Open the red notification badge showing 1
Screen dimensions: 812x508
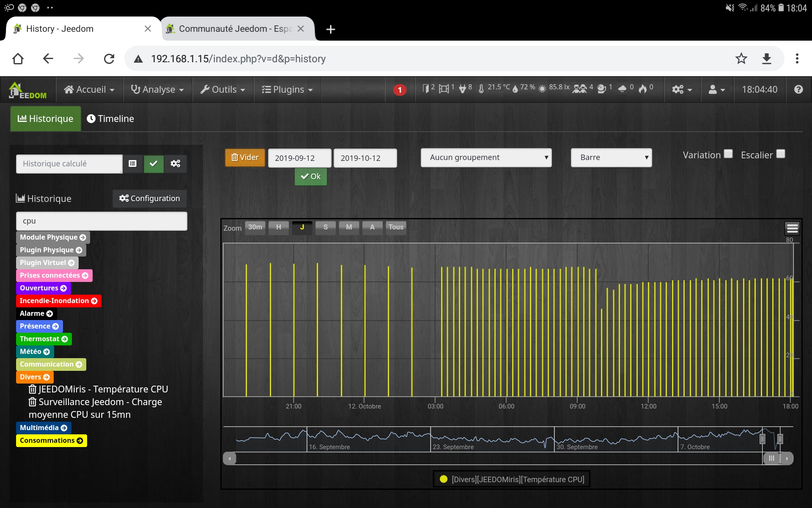click(400, 90)
